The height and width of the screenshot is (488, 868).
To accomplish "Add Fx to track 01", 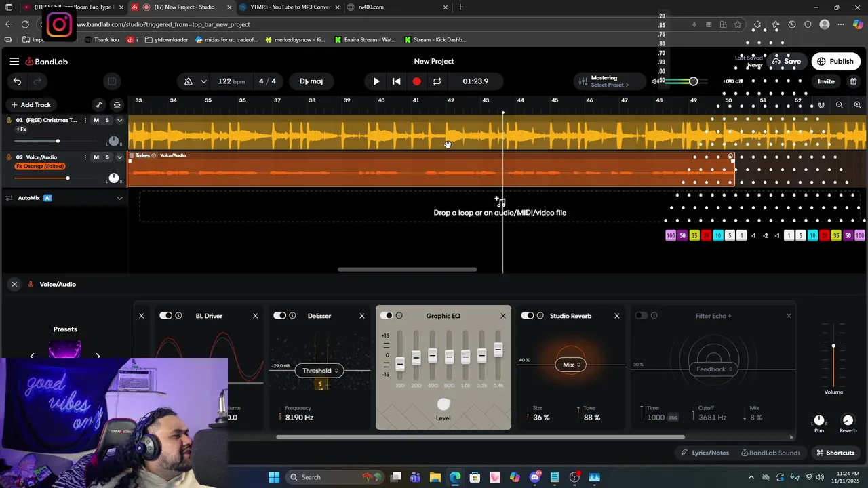I will (21, 129).
